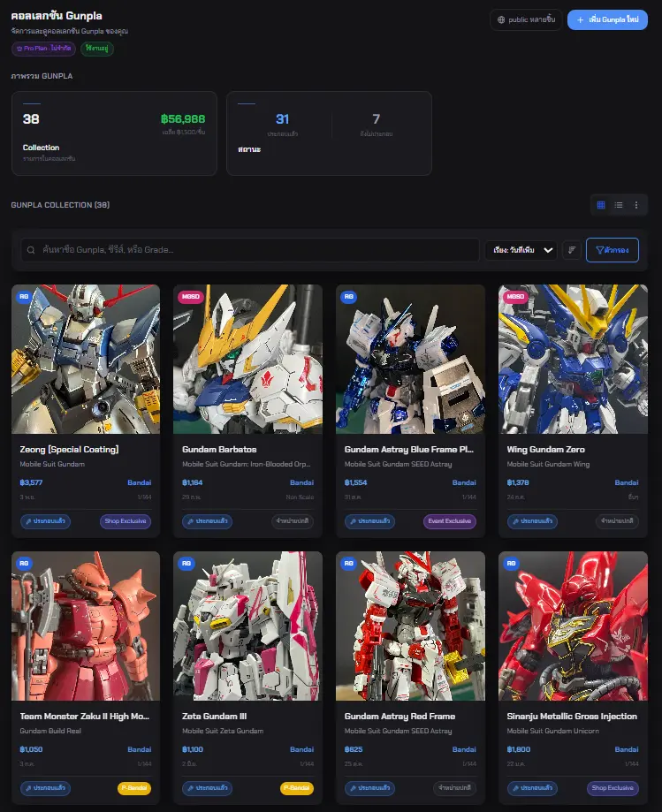Select the Wing Gundam Zero title

coord(546,450)
